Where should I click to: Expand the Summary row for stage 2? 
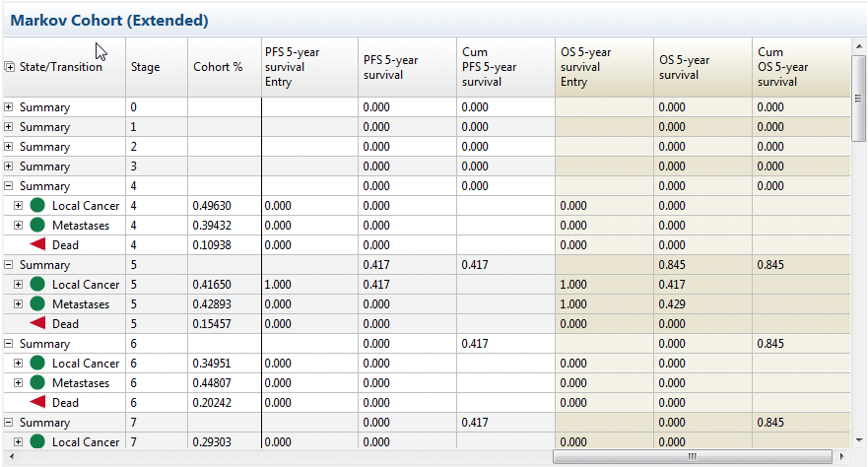[x=9, y=147]
